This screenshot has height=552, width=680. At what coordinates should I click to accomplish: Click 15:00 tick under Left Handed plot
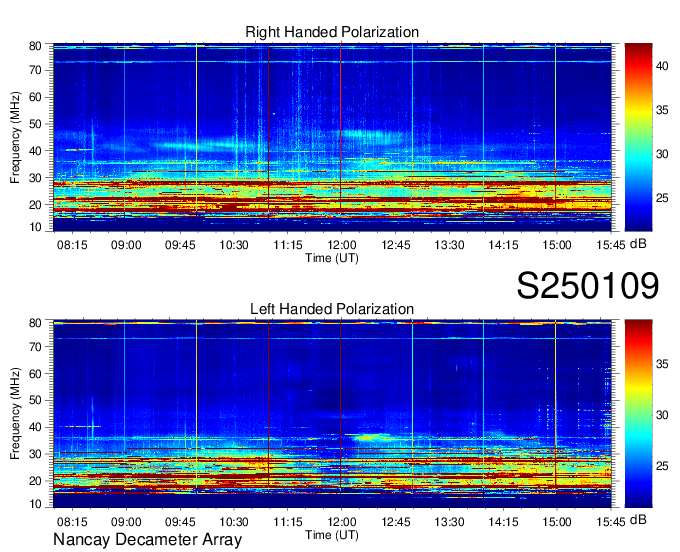pos(557,522)
